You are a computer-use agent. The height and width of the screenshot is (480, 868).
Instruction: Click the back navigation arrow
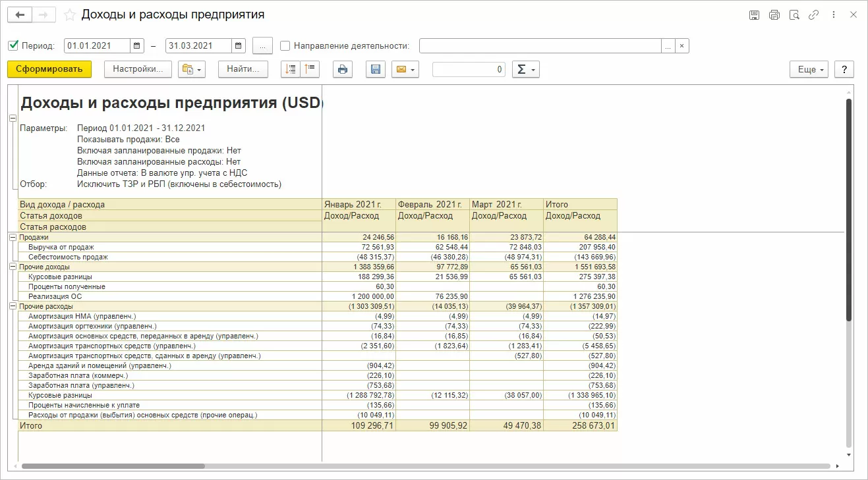tap(20, 15)
